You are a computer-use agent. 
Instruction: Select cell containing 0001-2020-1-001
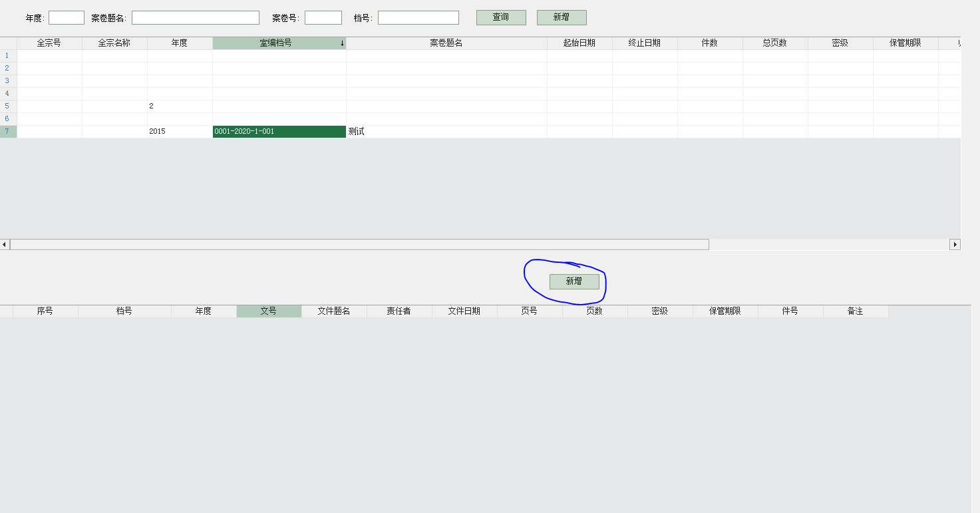[x=279, y=132]
